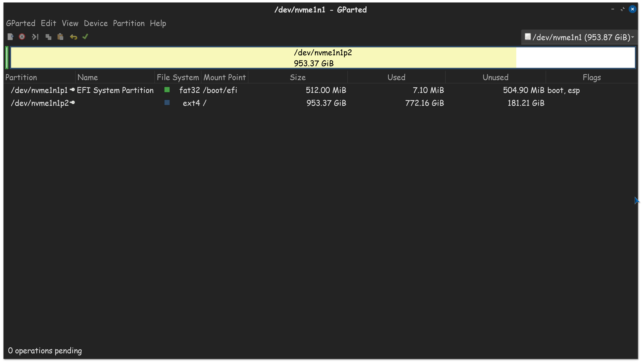Screen dimensions: 642x364
Task: Click the Unused column header
Action: (x=495, y=77)
